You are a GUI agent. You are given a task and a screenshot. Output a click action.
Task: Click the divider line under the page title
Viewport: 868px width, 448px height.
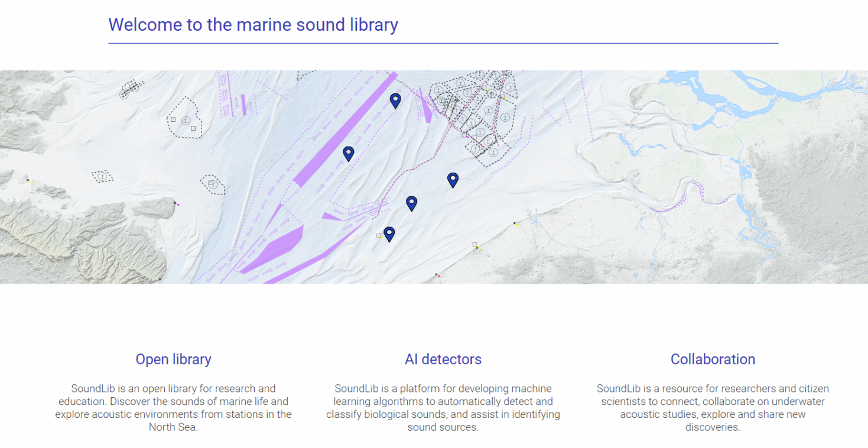(x=443, y=43)
